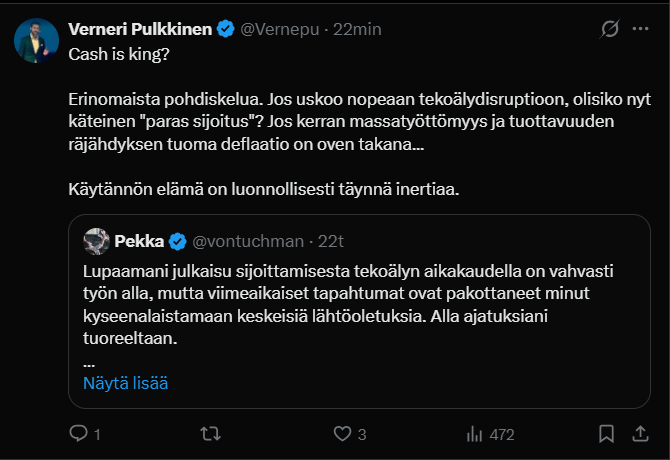
Task: Click the Grok icon on the post
Action: click(606, 29)
